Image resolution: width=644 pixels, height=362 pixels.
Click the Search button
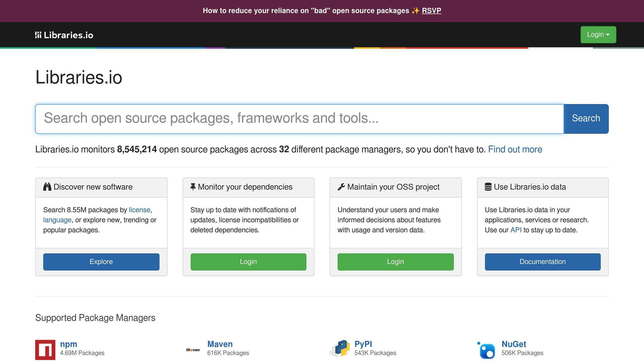point(586,118)
